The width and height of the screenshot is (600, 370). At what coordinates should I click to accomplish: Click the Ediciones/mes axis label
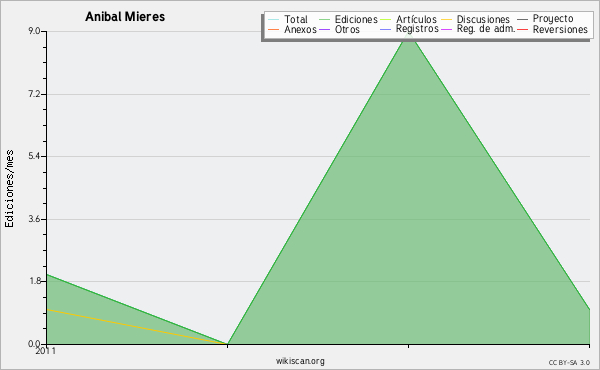[9, 189]
